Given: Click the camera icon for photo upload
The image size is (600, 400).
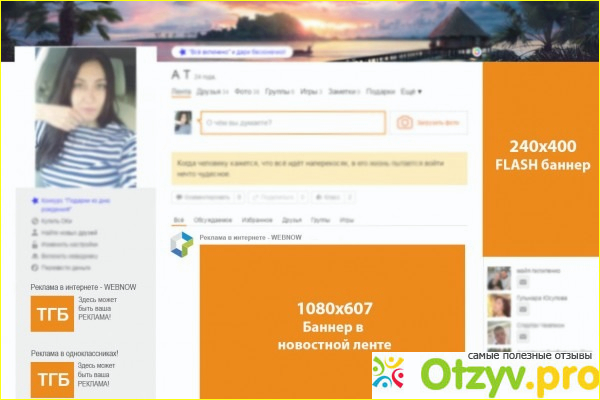Looking at the screenshot, I should coord(405,122).
